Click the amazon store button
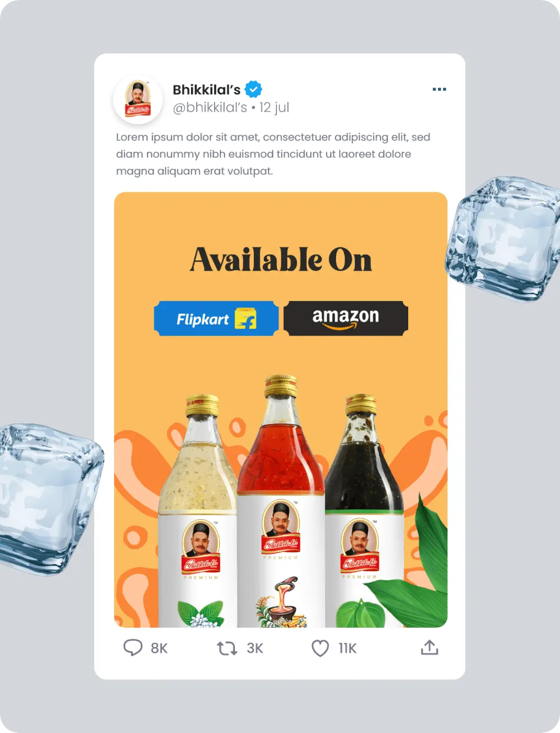This screenshot has width=560, height=733. (x=346, y=318)
